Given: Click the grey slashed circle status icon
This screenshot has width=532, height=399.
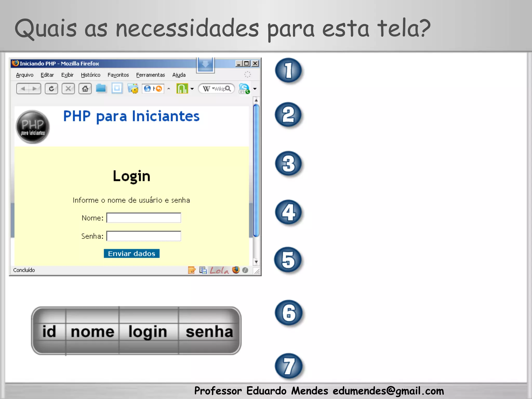Looking at the screenshot, I should [x=245, y=270].
